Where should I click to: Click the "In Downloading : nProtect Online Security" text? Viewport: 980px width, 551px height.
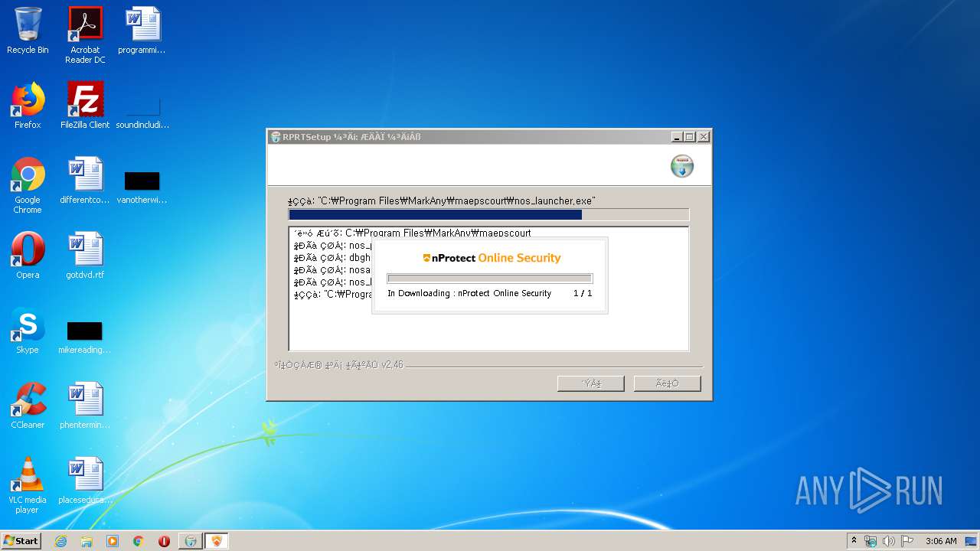[x=469, y=293]
